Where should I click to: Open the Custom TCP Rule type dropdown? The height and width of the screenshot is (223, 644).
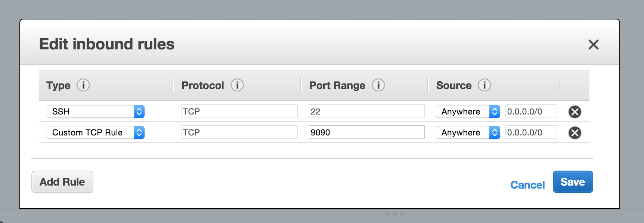pyautogui.click(x=96, y=132)
